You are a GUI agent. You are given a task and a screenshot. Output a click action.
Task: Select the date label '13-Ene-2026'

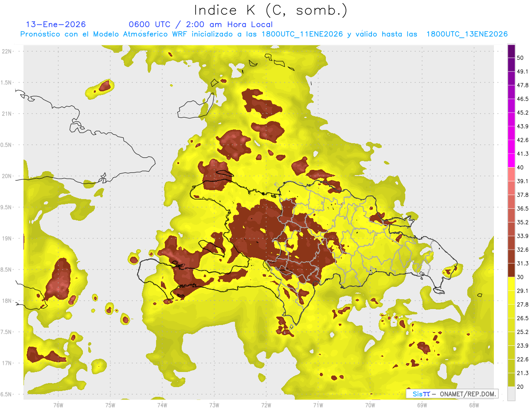56,24
